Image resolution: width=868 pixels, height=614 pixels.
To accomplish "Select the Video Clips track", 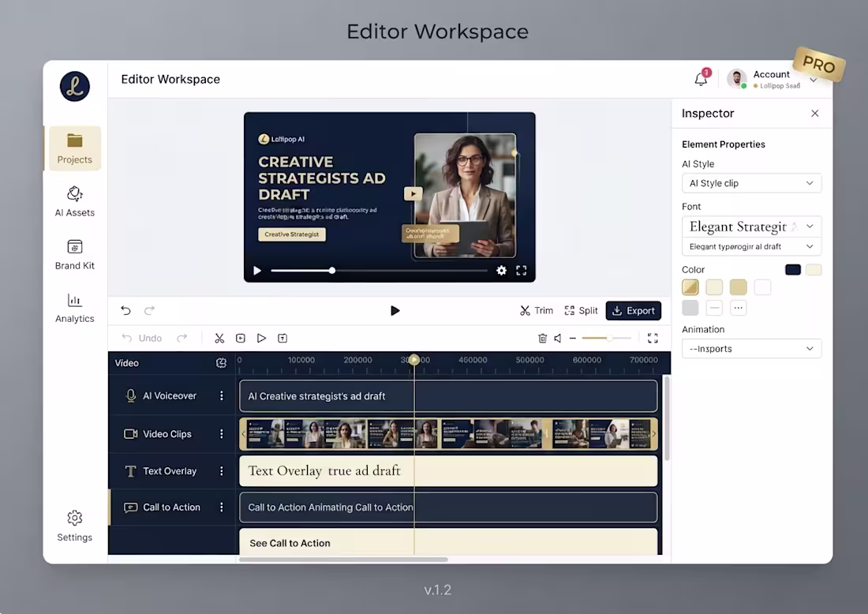I will (172, 434).
